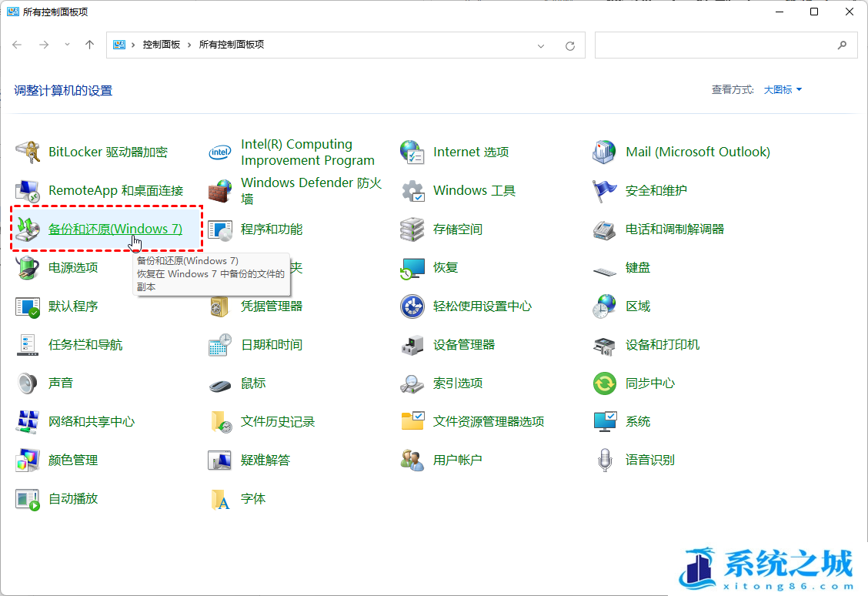This screenshot has width=868, height=596.
Task: Click the control panel search box
Action: click(x=716, y=45)
